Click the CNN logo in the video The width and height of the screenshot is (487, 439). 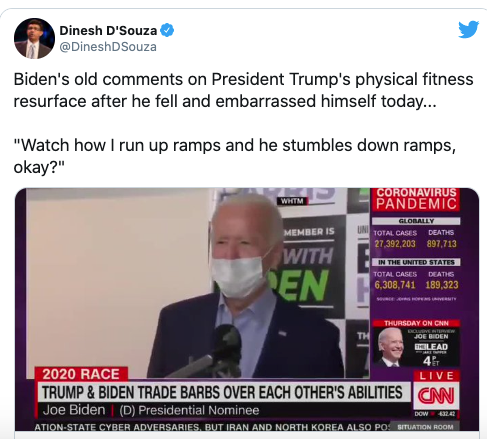(x=436, y=396)
